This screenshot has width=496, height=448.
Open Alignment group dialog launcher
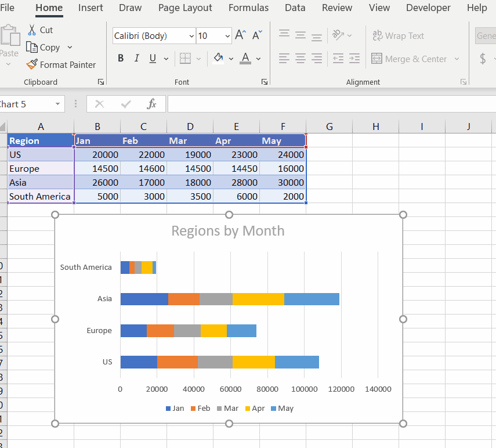464,82
